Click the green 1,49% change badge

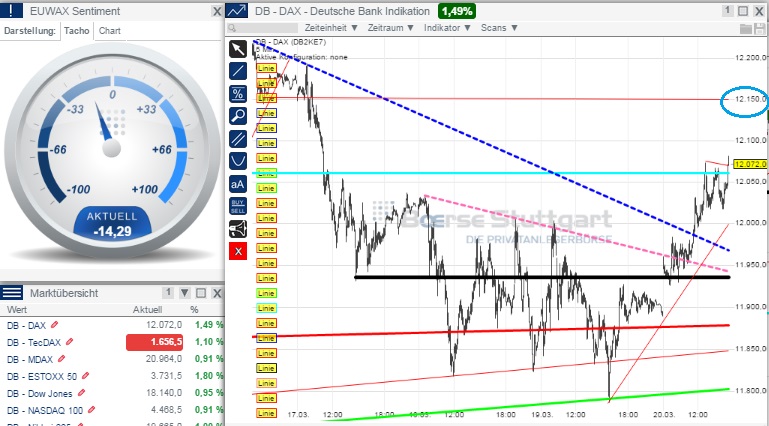(x=457, y=11)
